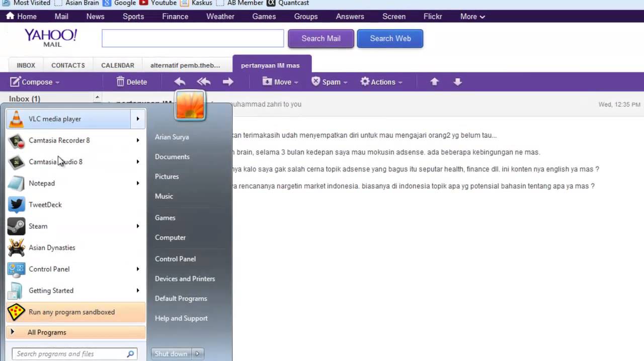The width and height of the screenshot is (644, 361).
Task: Open Weather in Yahoo navigation bar
Action: [220, 17]
